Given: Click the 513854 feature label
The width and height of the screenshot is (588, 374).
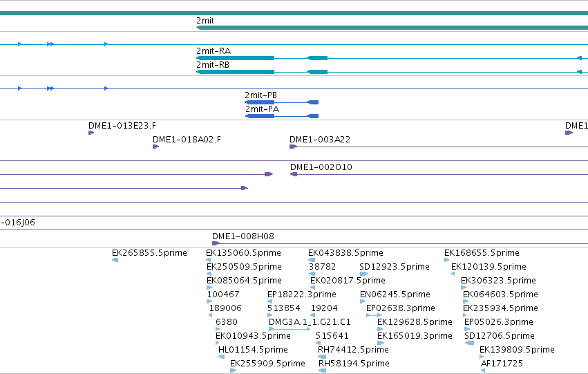Looking at the screenshot, I should coord(284,308).
